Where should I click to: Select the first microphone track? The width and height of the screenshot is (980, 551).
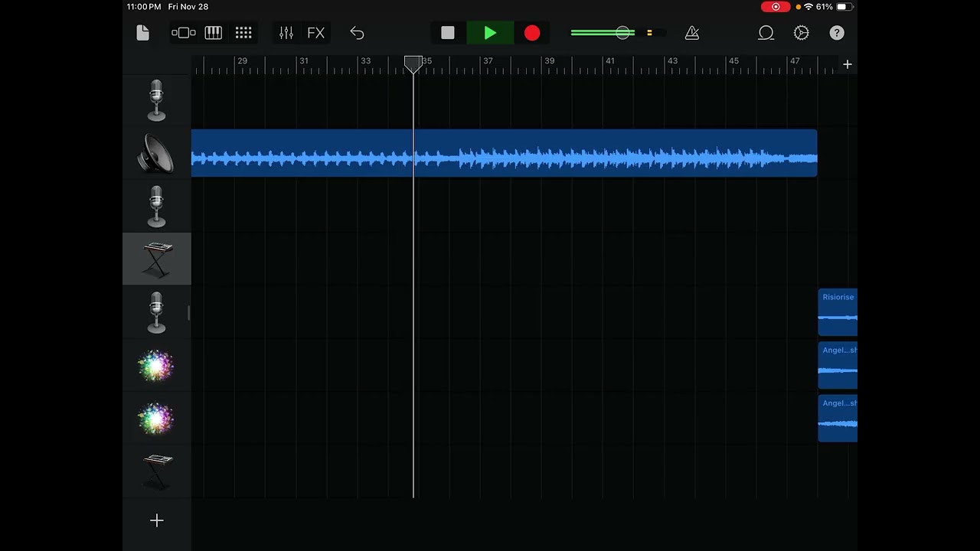(x=156, y=100)
